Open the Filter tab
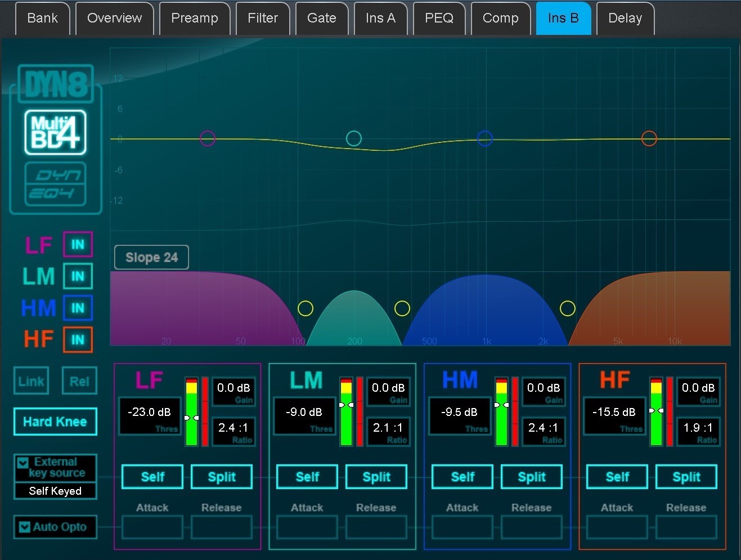Screen dimensions: 741x560 point(263,18)
